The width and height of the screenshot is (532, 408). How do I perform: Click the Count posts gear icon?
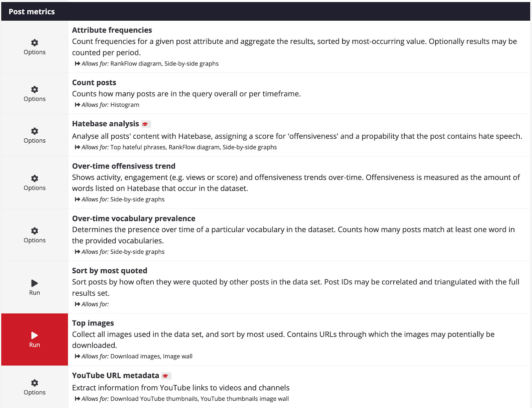pyautogui.click(x=35, y=89)
